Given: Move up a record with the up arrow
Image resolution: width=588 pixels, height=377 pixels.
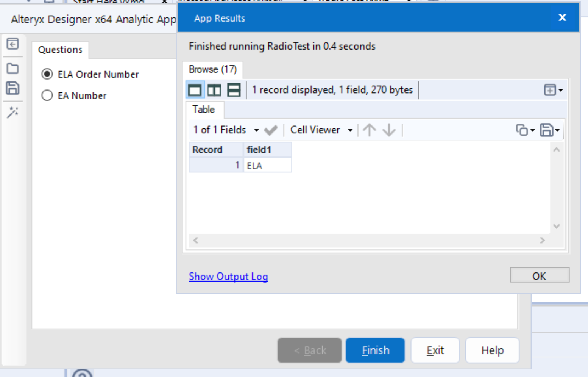Looking at the screenshot, I should point(369,130).
